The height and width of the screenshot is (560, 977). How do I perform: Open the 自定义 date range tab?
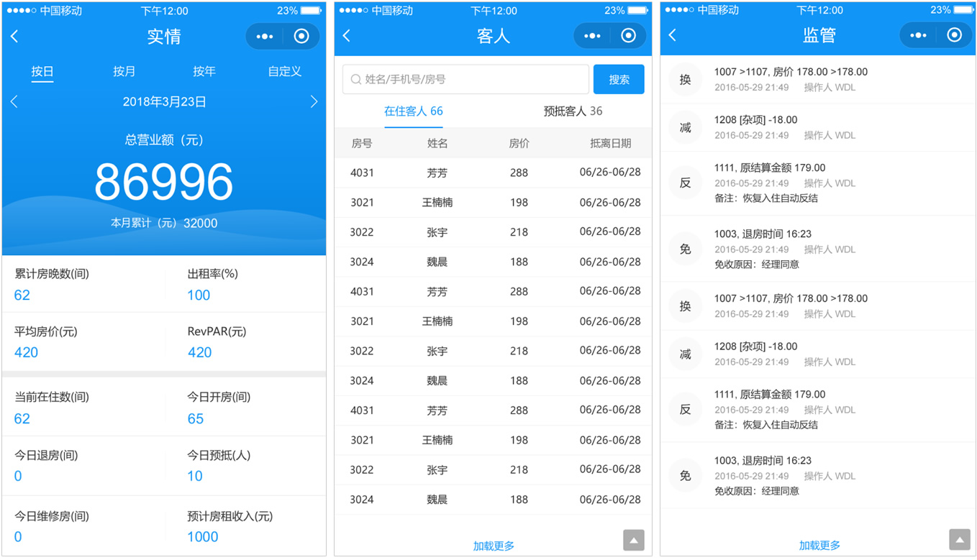(x=284, y=71)
